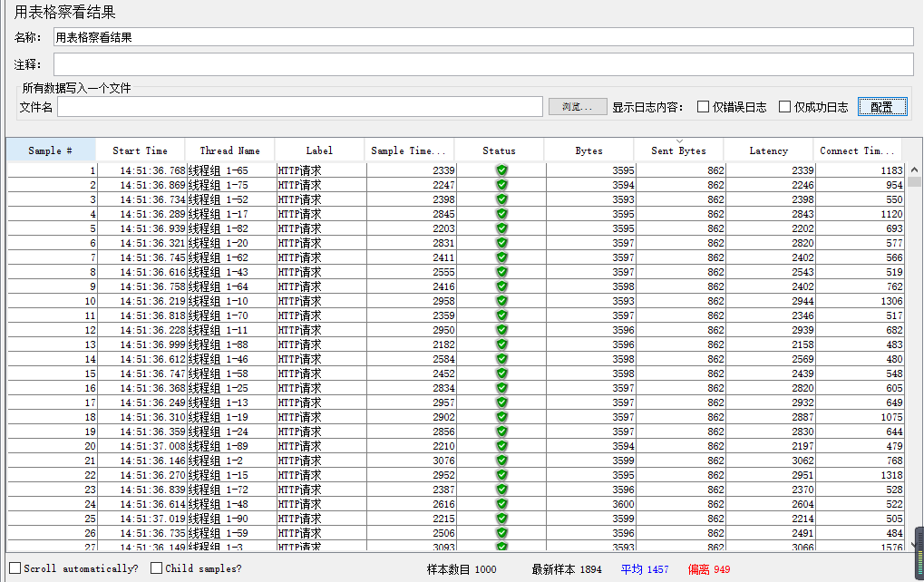924x582 pixels.
Task: Click the 文件名 filename input box
Action: tap(300, 107)
